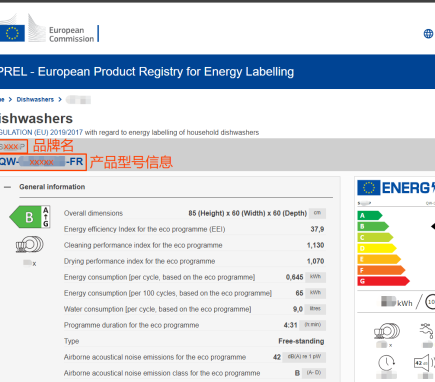
Task: Click the energy class B arrow badge
Action: click(30, 217)
